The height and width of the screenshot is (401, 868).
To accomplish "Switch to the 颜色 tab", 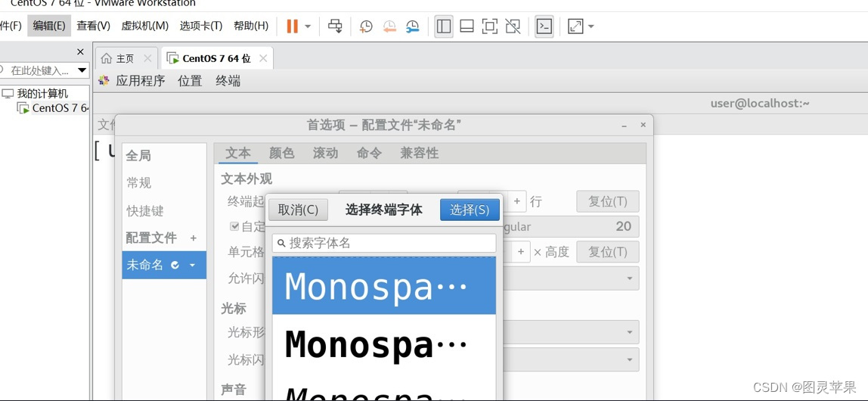I will click(282, 153).
